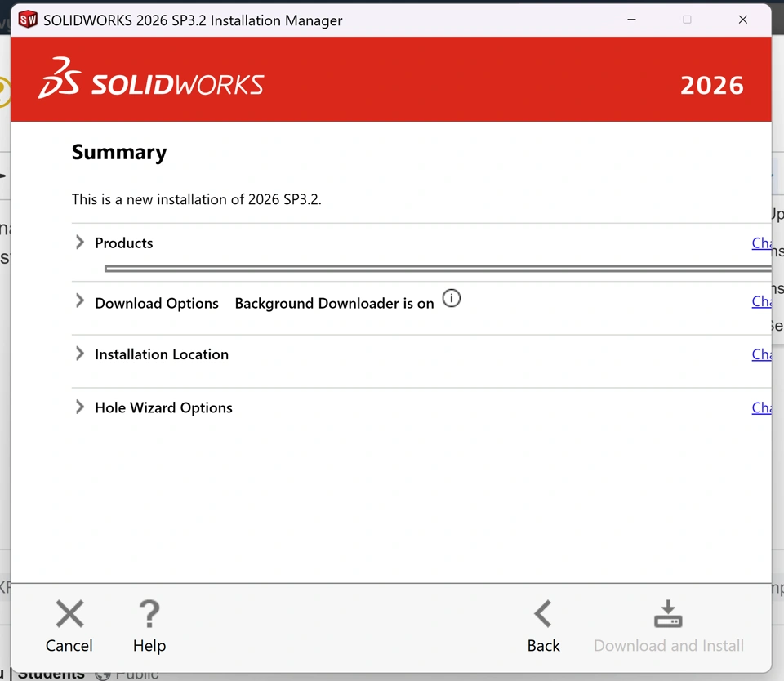
Task: Close the Installation Manager window
Action: 743,20
